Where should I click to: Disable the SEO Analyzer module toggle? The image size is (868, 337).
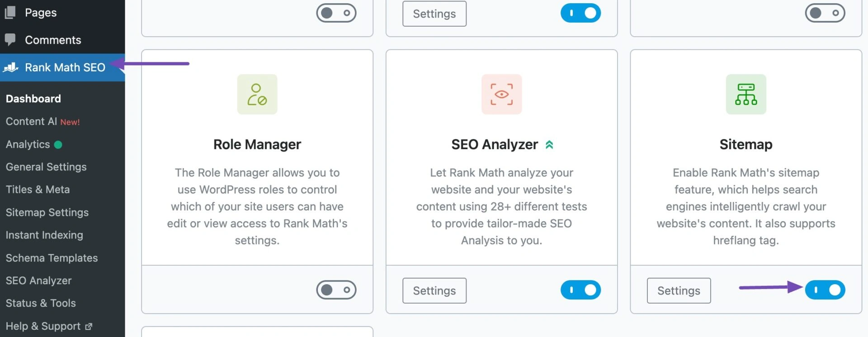pyautogui.click(x=580, y=290)
